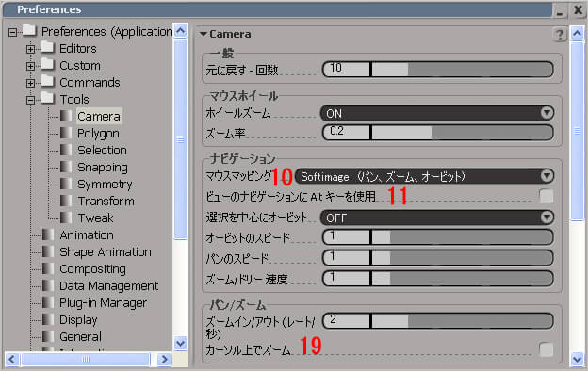Open Data Management preferences
Viewport: 588px width, 371px height.
[108, 286]
